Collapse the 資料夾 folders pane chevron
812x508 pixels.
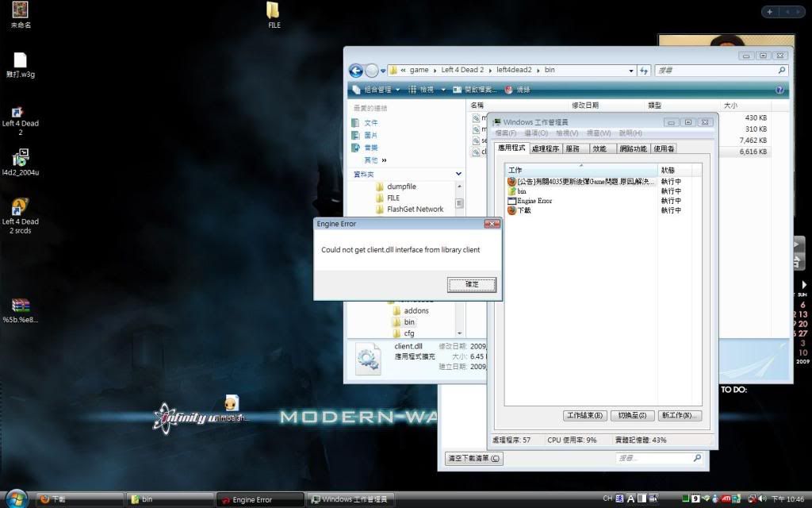click(458, 174)
